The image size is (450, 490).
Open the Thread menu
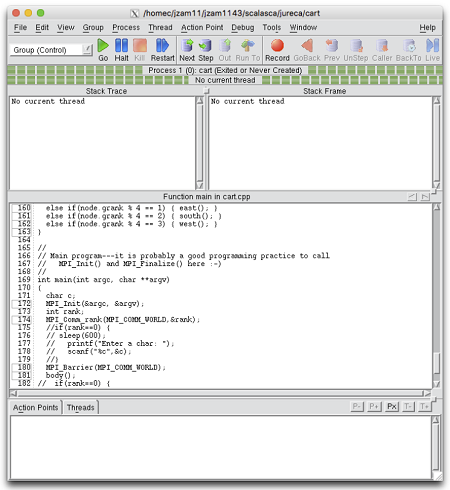pos(160,27)
